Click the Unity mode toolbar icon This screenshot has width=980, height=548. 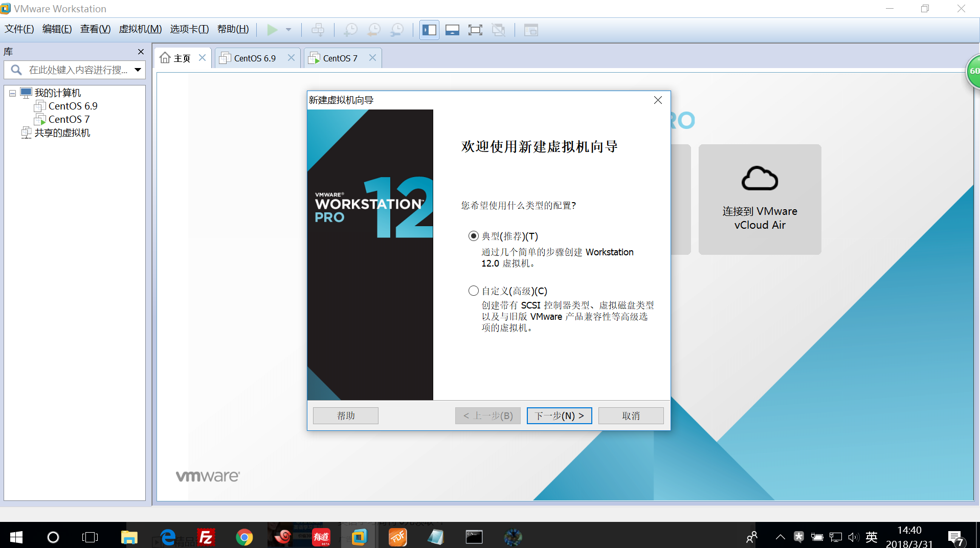[x=498, y=30]
